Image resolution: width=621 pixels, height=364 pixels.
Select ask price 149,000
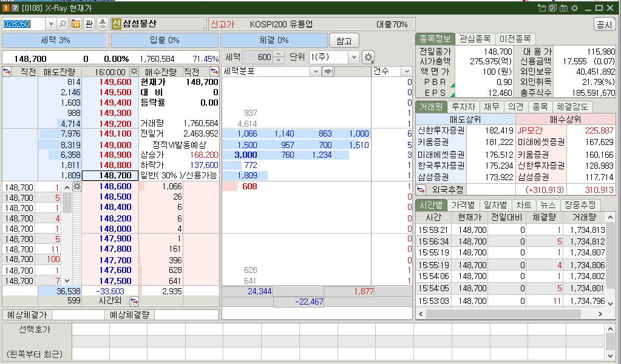coord(115,145)
